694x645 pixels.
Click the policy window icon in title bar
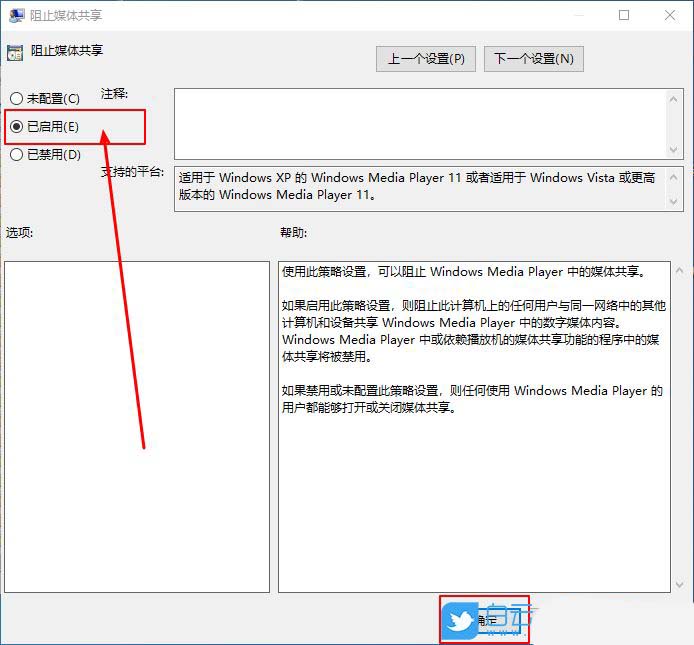coord(16,16)
